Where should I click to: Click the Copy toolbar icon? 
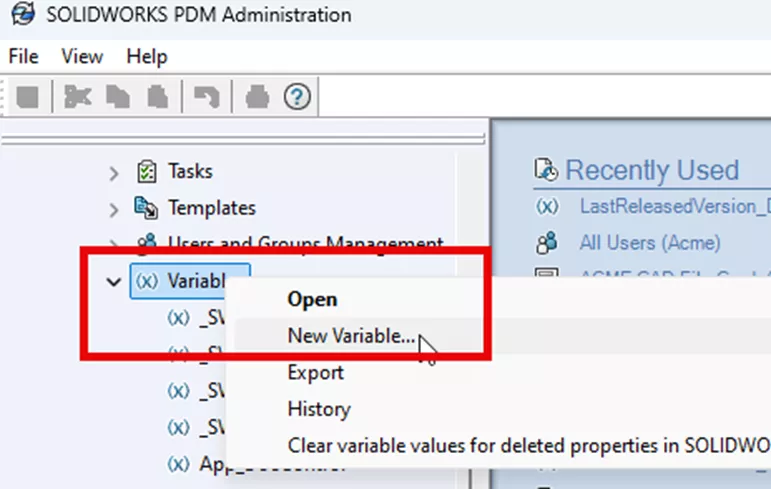point(118,96)
